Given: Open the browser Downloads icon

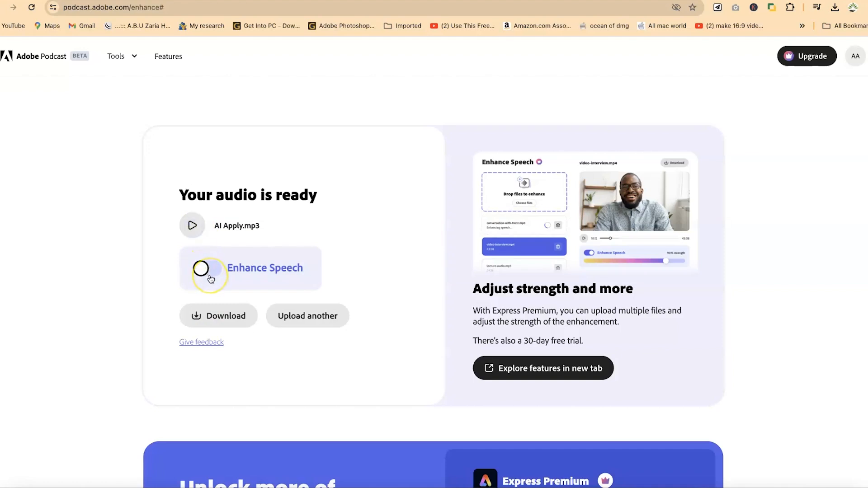Looking at the screenshot, I should (835, 7).
